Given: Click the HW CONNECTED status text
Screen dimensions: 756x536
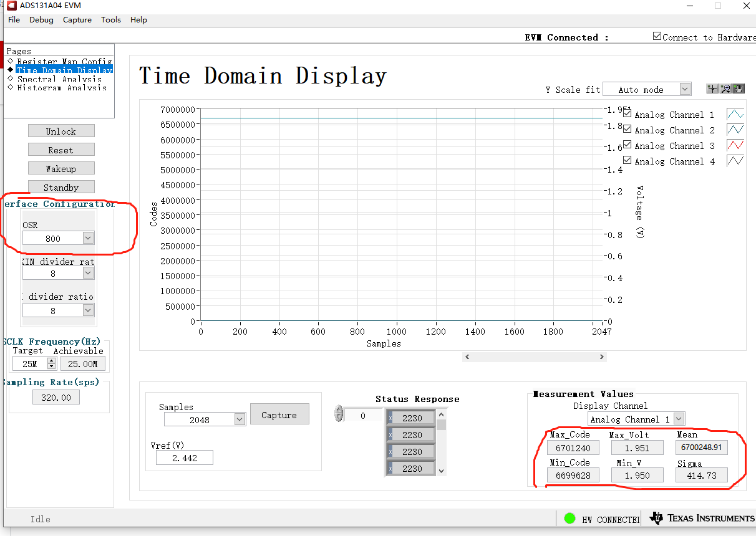Looking at the screenshot, I should [x=611, y=519].
